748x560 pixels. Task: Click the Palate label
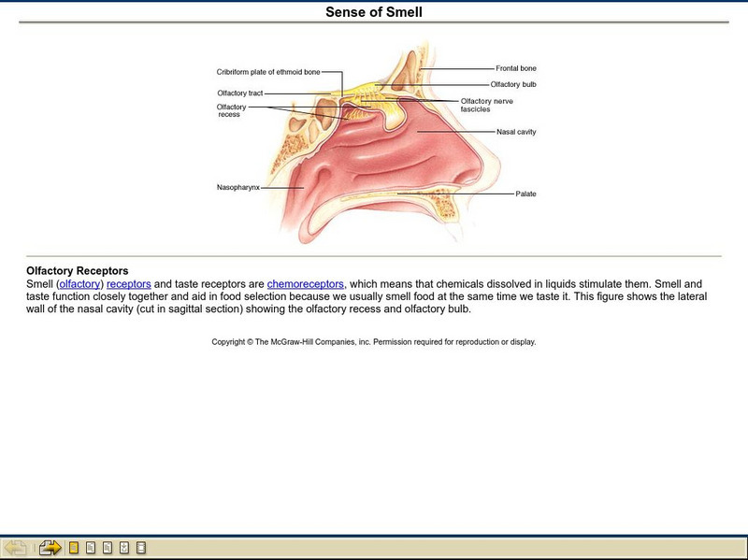point(525,195)
